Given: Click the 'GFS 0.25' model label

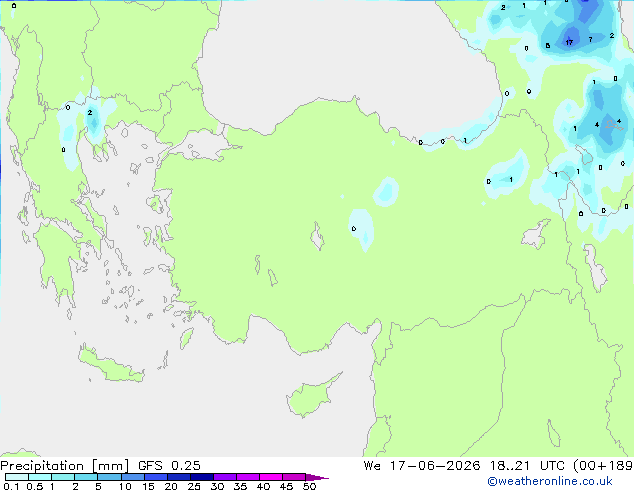Looking at the screenshot, I should pos(169,466).
